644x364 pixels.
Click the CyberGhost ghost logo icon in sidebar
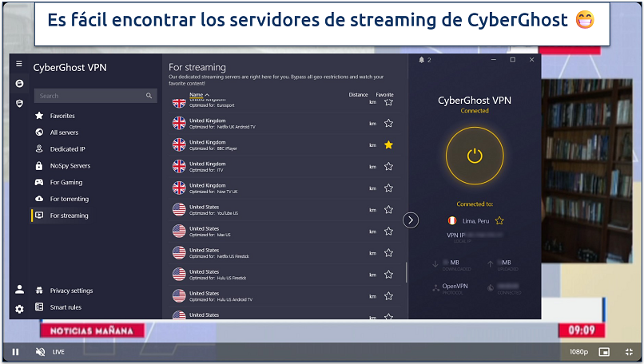pyautogui.click(x=19, y=83)
